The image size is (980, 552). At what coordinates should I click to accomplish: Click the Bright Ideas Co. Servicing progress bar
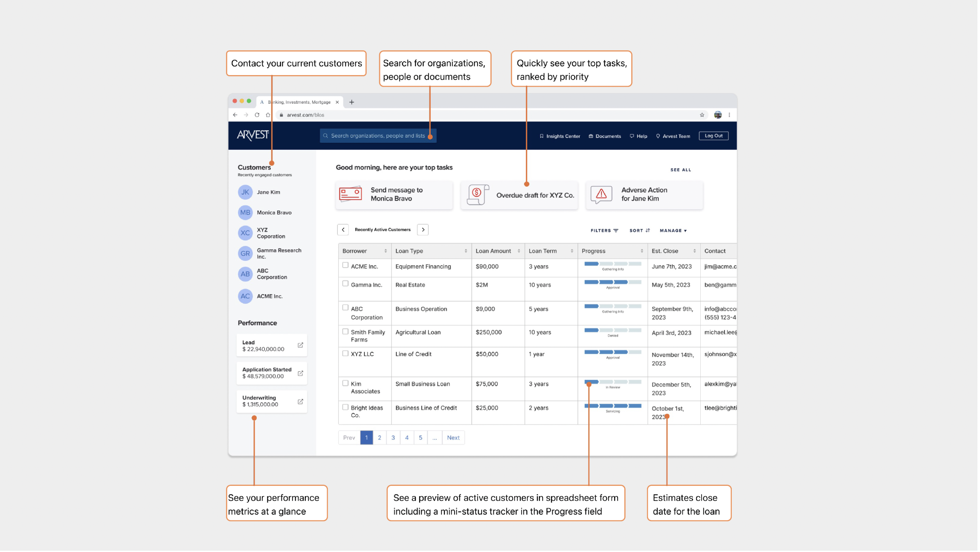pyautogui.click(x=613, y=406)
